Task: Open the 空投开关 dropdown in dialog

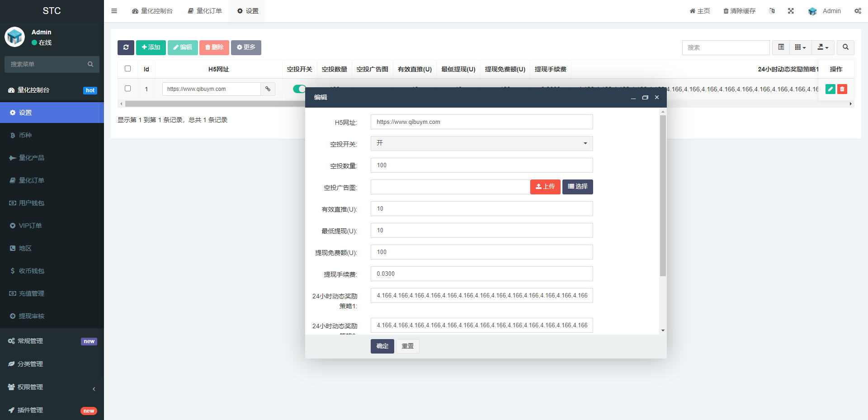Action: tap(481, 143)
